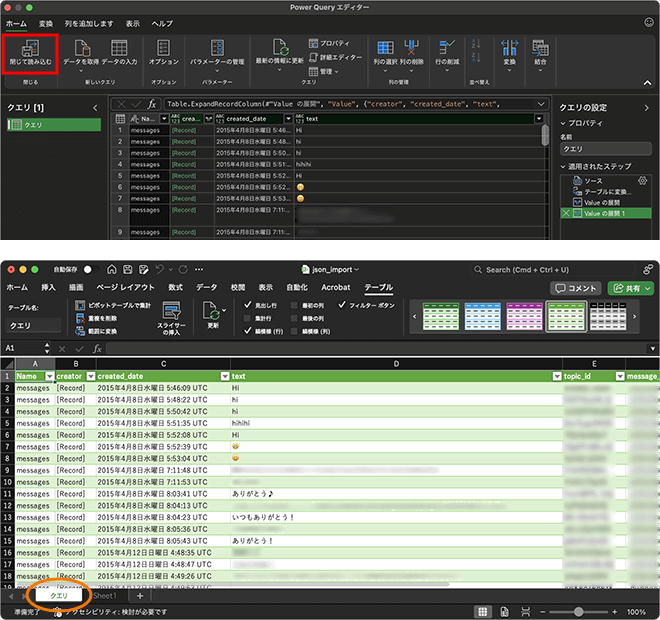The width and height of the screenshot is (660, 620).
Task: Click the 最新の情報に更新 refresh icon
Action: (280, 48)
